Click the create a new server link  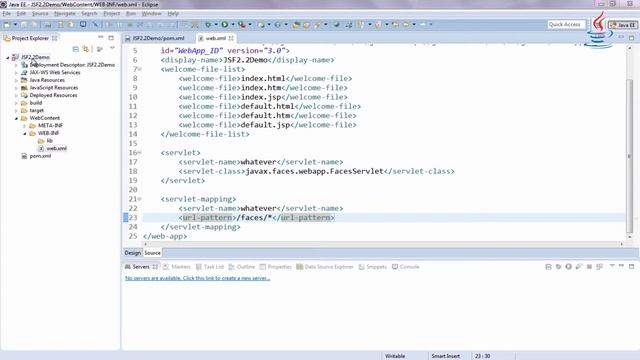coord(198,278)
